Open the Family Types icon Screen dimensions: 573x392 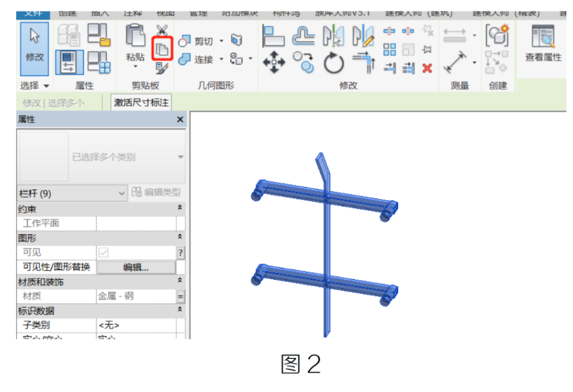click(x=99, y=63)
